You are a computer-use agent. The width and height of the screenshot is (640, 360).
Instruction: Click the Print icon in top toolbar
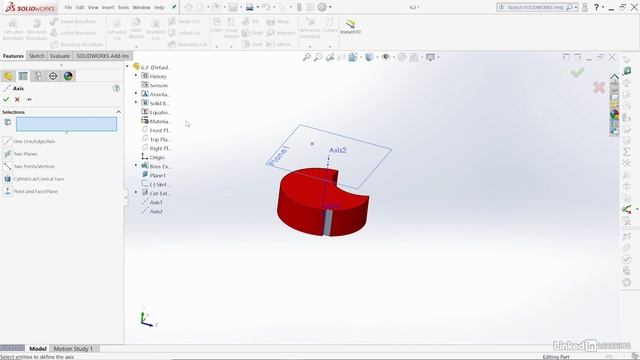pos(249,7)
